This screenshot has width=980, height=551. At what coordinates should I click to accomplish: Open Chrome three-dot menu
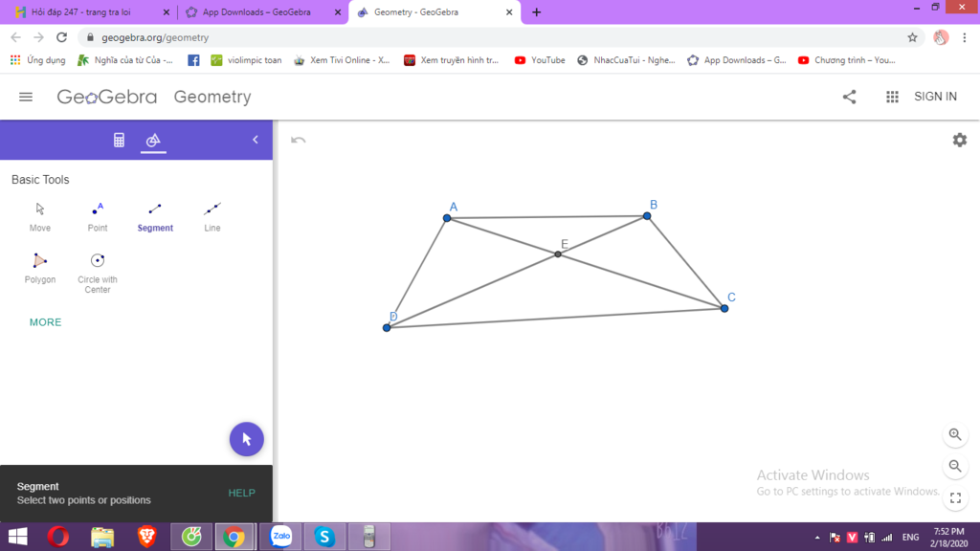pyautogui.click(x=965, y=37)
